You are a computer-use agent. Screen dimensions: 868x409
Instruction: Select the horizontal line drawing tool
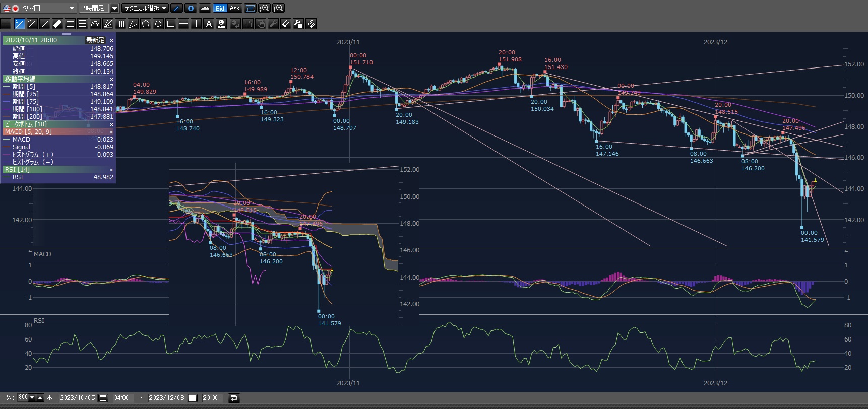pos(183,24)
